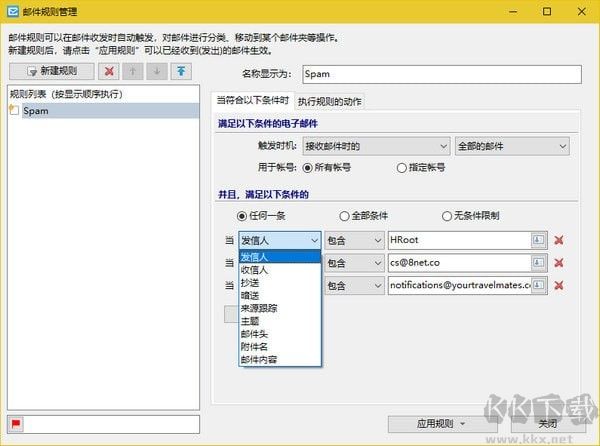Maximize the 邮件规则管理 window
The width and height of the screenshot is (600, 446).
coord(547,11)
